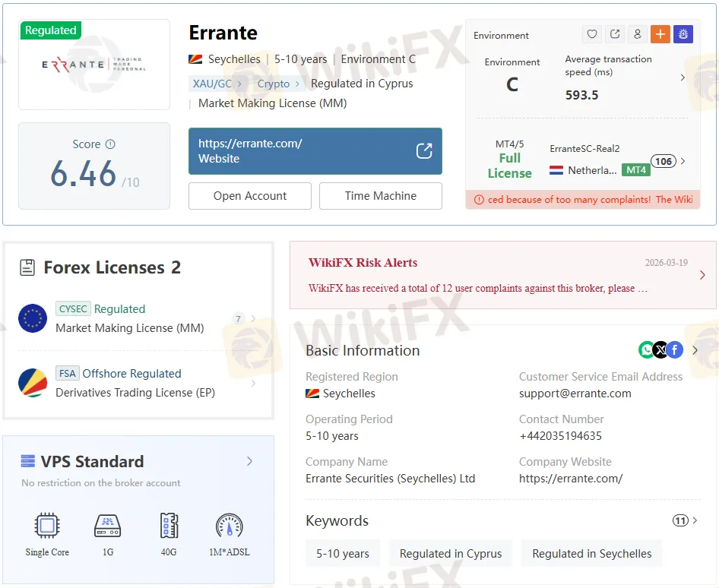Click the Open Account button
The image size is (719, 588).
click(250, 196)
